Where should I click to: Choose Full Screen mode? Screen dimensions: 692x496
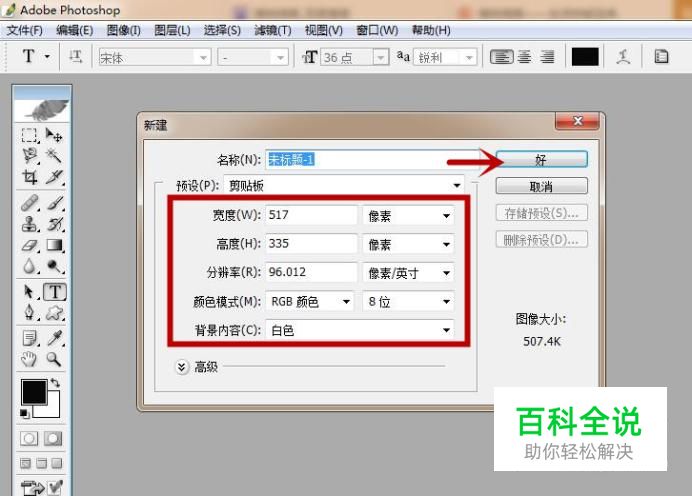point(57,463)
